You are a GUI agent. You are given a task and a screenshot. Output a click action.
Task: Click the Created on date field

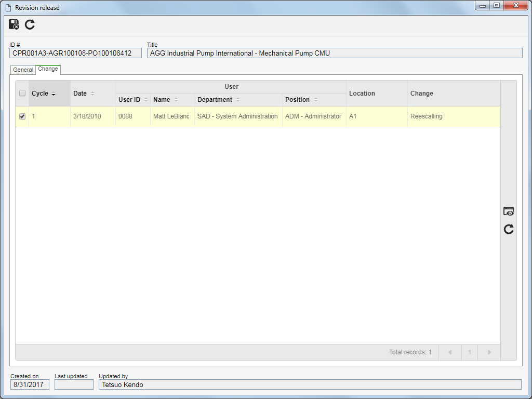pos(30,384)
